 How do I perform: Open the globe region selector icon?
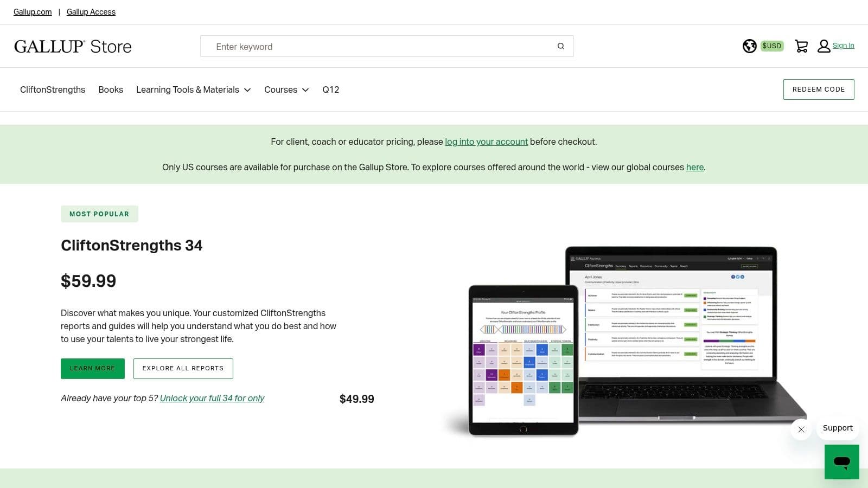click(x=749, y=46)
